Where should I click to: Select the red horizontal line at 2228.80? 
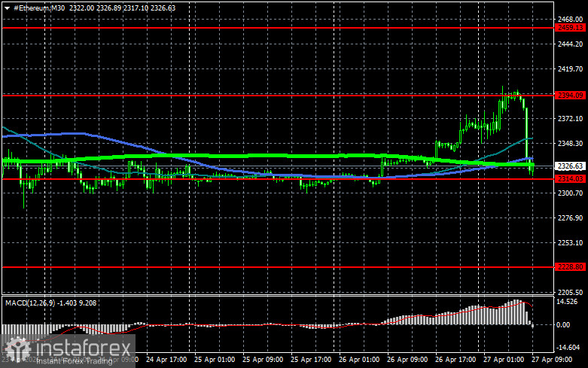278,267
